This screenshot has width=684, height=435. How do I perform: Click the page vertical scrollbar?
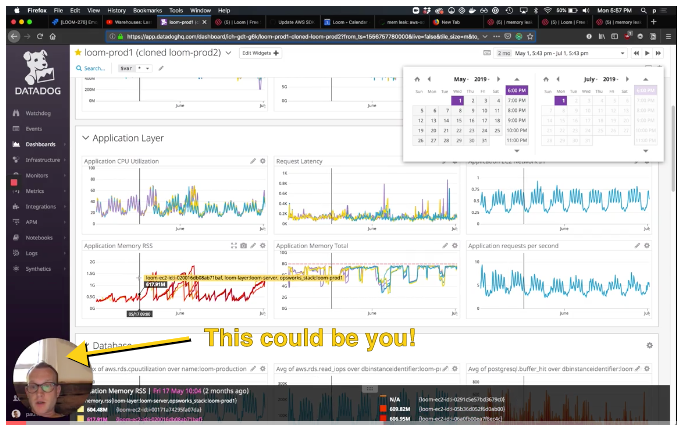(673, 148)
